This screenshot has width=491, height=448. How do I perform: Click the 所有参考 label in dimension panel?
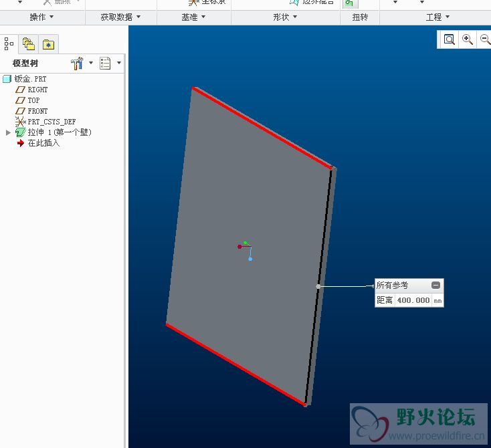tap(392, 286)
